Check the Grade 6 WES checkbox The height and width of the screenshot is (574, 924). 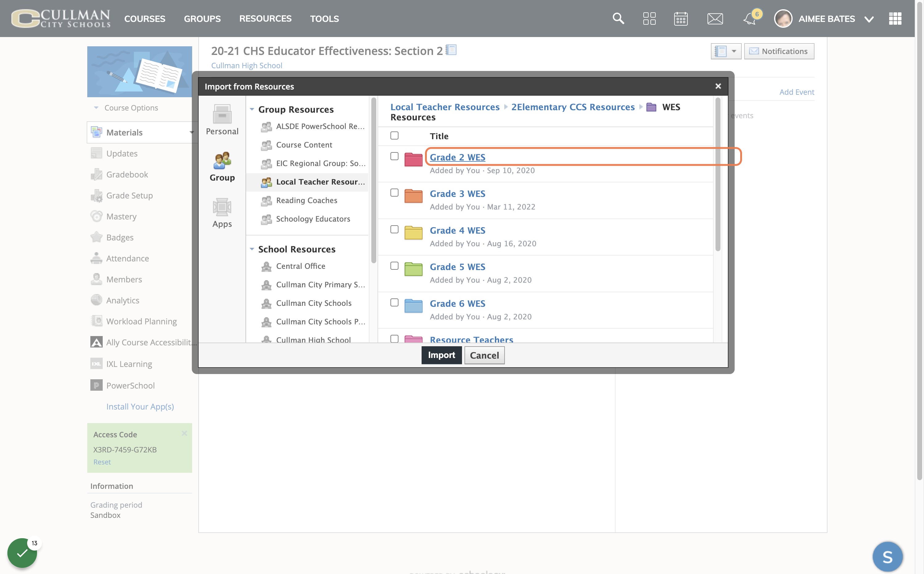[394, 302]
